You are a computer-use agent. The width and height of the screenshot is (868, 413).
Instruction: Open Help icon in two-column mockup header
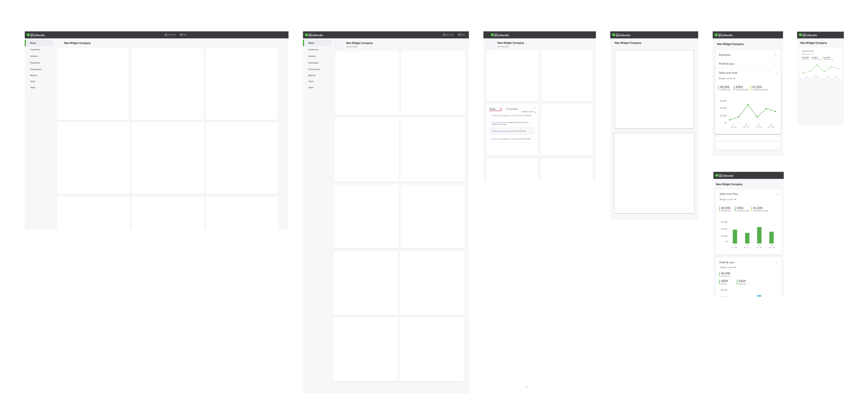click(459, 35)
